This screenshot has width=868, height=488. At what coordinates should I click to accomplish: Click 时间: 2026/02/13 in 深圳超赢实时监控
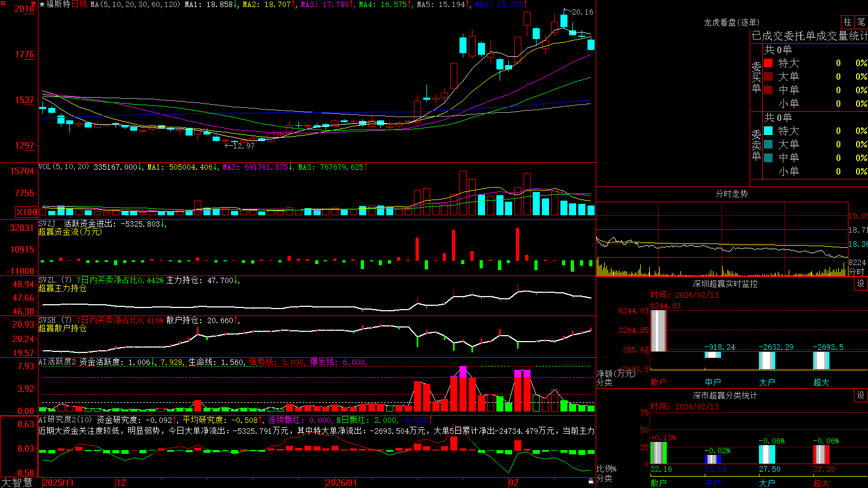point(685,295)
